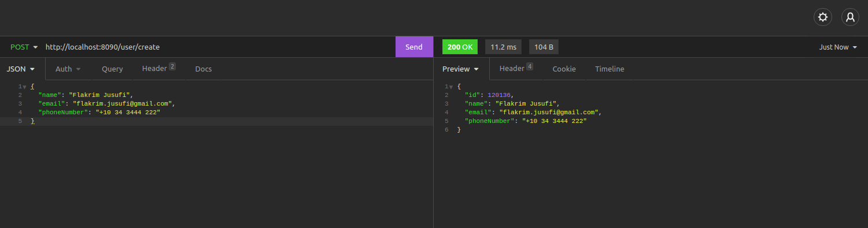Open the JSON body type dropdown

[21, 69]
